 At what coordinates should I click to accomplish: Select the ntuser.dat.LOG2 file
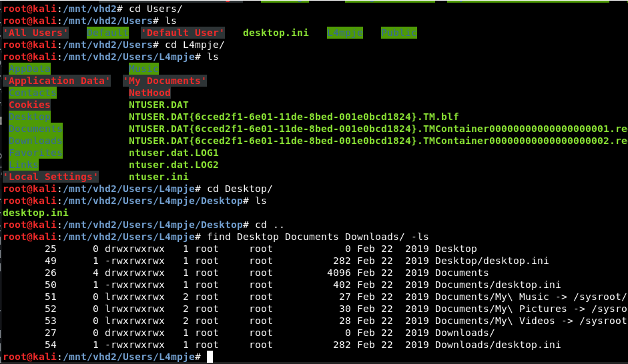(174, 165)
